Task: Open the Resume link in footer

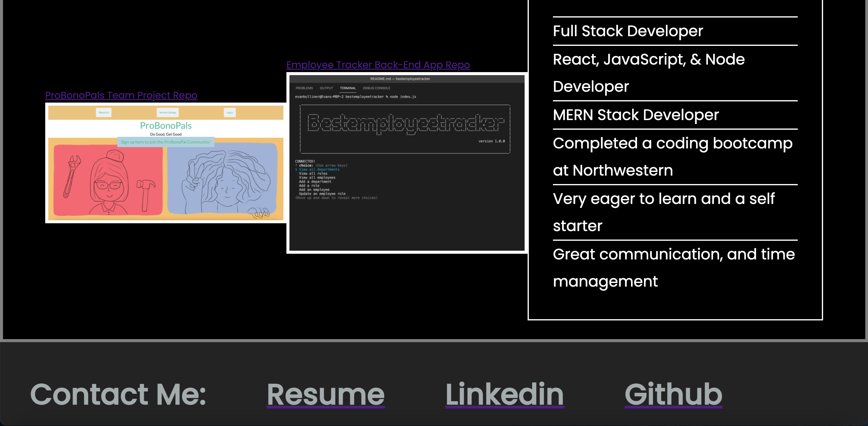Action: (326, 394)
